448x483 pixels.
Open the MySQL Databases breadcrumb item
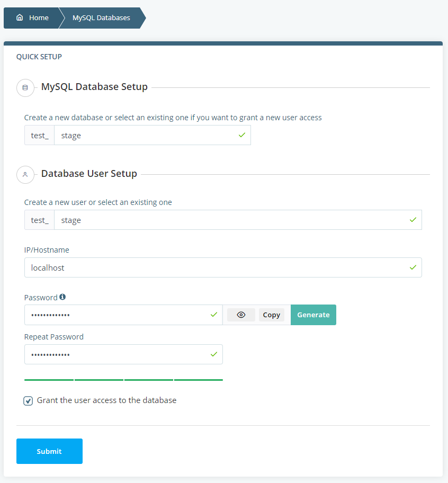pos(101,17)
